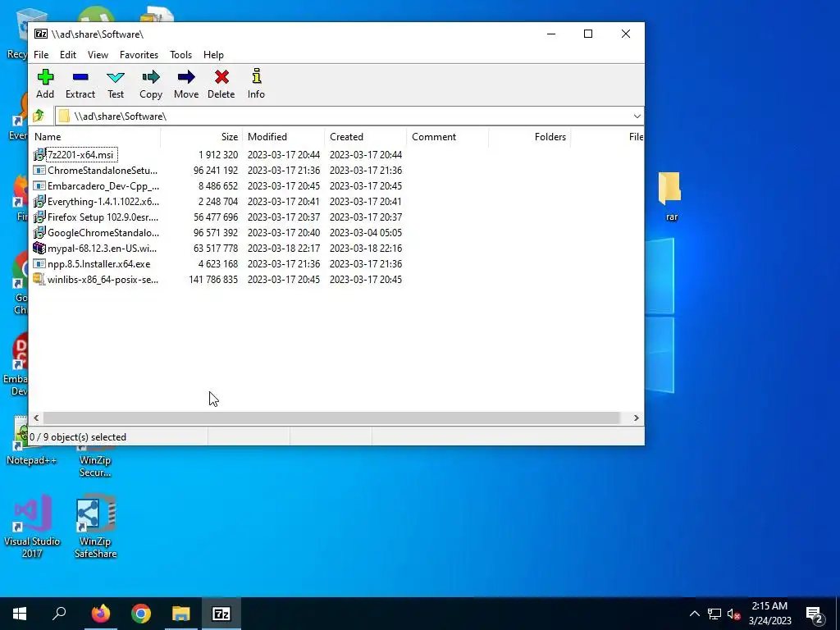
Task: Click the Add toolbar icon
Action: 45,77
